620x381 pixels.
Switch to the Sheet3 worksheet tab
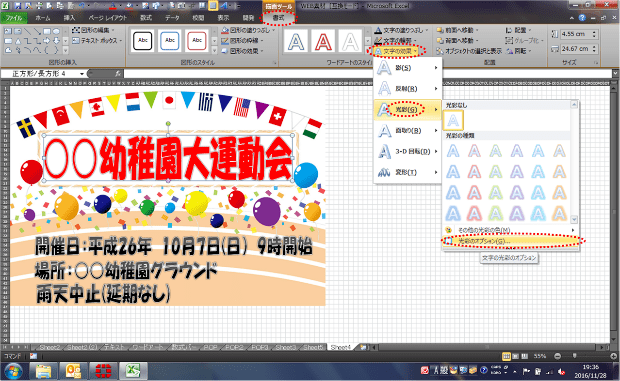[285, 347]
